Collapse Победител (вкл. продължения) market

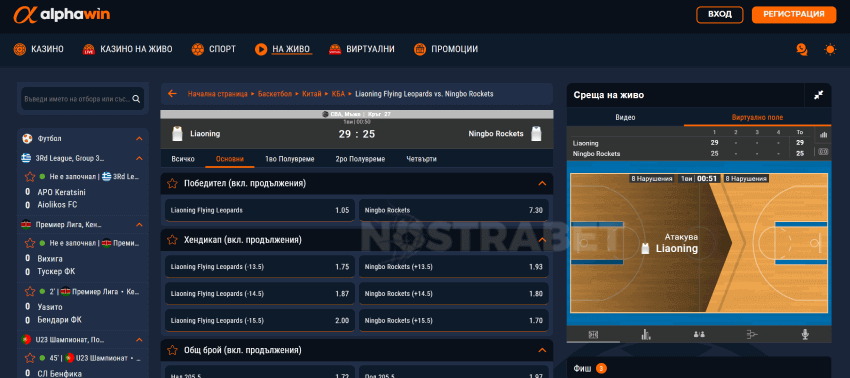[542, 183]
